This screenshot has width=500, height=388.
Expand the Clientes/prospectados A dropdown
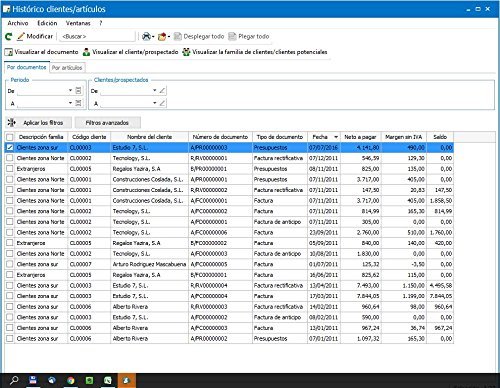point(155,103)
